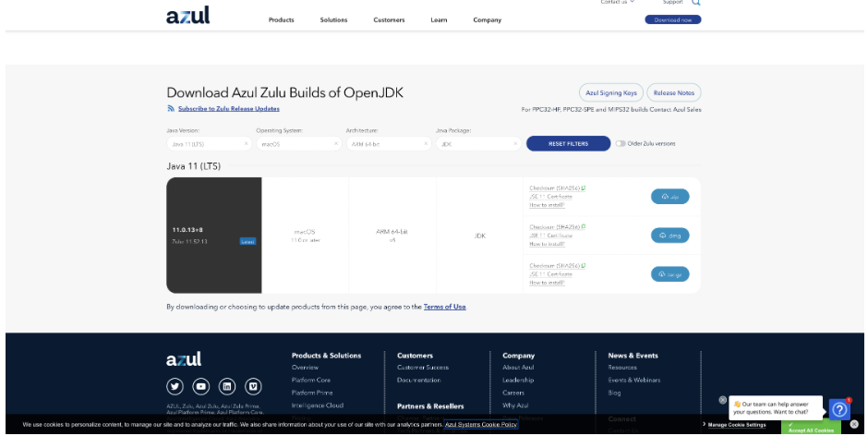
Task: Clear the Java Version filter
Action: [x=246, y=143]
